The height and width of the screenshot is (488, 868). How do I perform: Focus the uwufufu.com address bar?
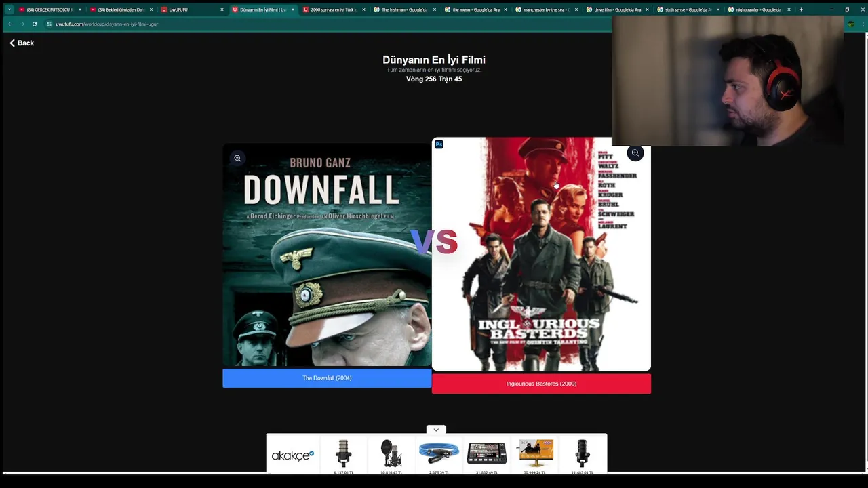[x=325, y=24]
